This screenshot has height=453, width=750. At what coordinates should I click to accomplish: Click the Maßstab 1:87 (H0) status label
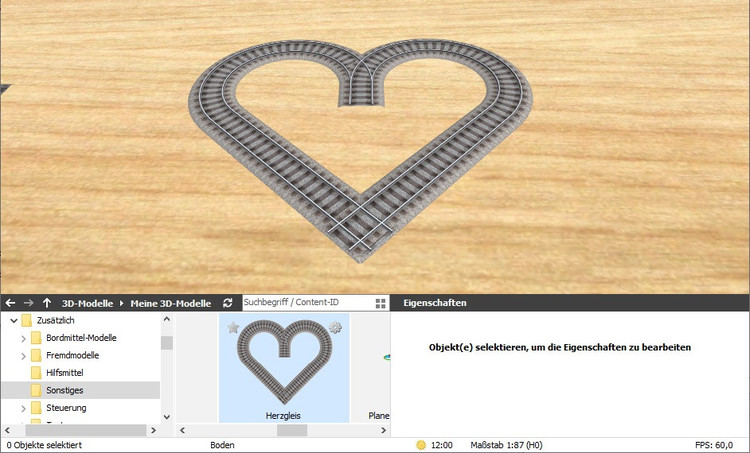(x=505, y=445)
